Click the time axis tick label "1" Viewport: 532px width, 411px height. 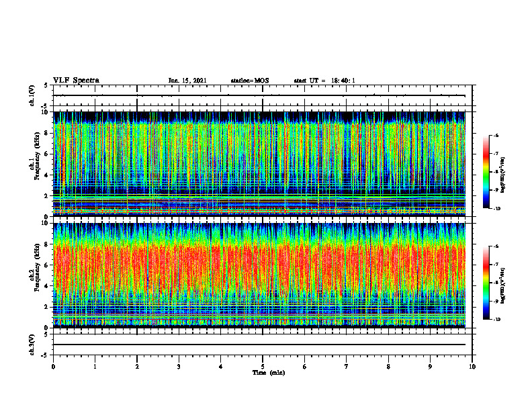(x=95, y=367)
